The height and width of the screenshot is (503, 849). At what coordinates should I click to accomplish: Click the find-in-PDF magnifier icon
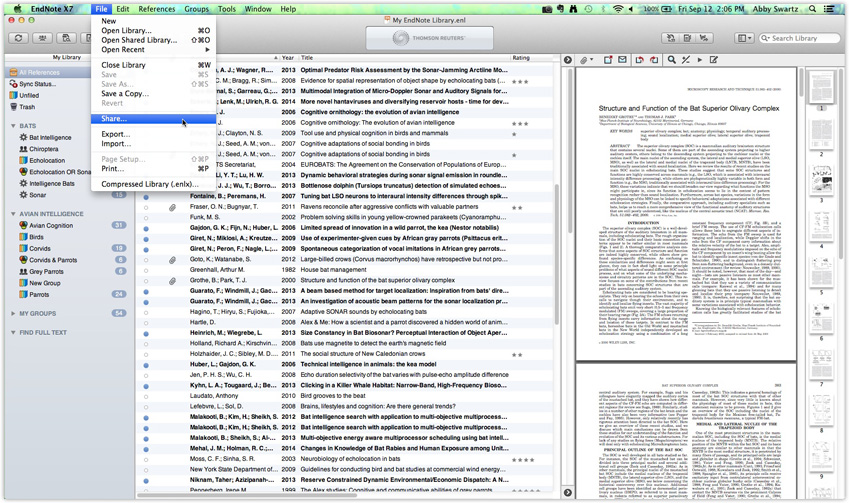pos(671,60)
